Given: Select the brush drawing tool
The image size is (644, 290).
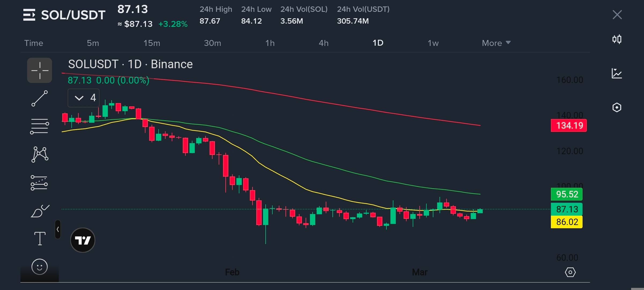Looking at the screenshot, I should 40,211.
